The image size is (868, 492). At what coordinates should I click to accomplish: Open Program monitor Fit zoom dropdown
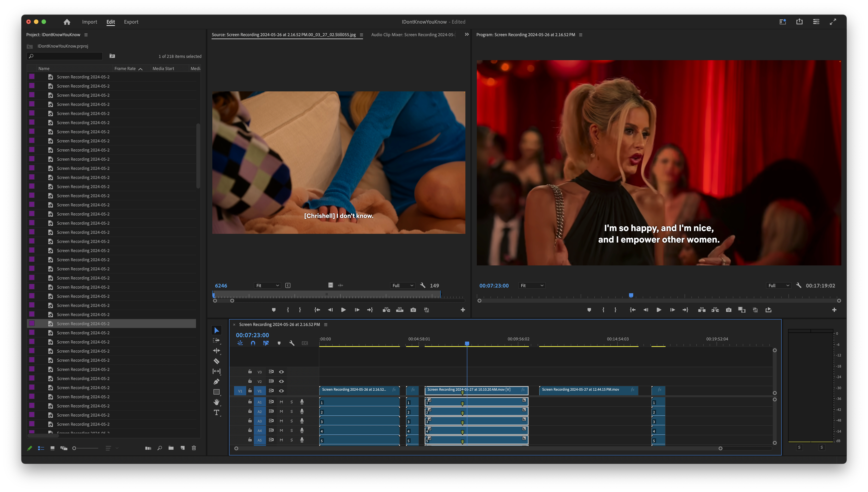(x=532, y=285)
